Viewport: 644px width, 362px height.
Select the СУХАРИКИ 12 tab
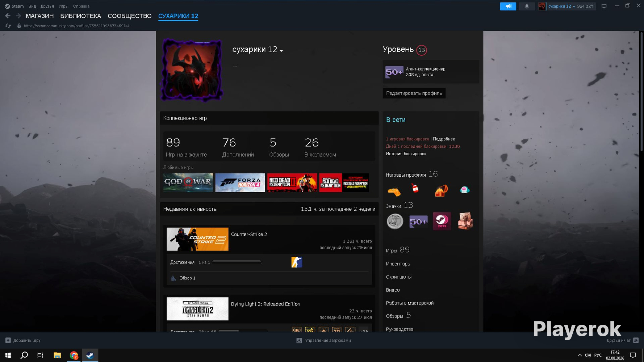coord(178,16)
